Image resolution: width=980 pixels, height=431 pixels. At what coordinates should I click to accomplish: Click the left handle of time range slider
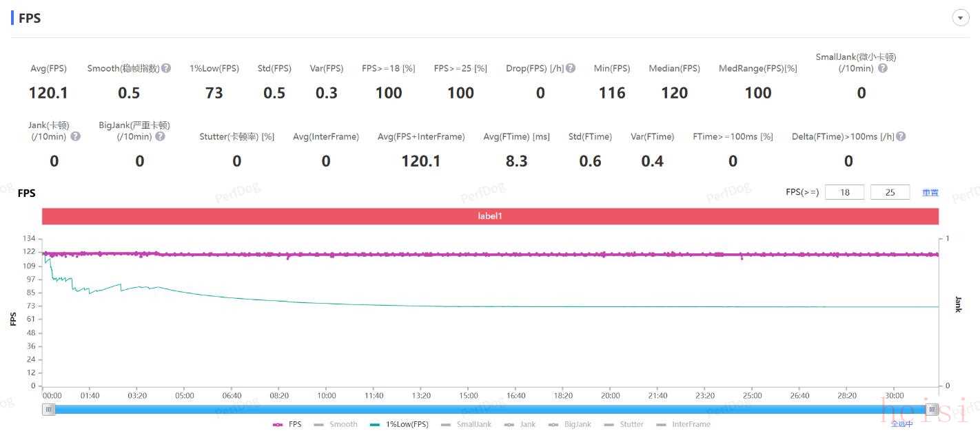pyautogui.click(x=49, y=410)
